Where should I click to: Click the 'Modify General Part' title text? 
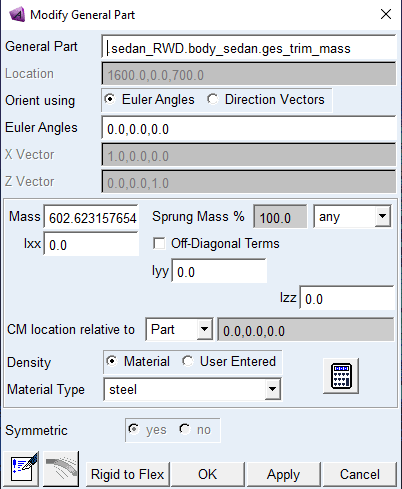[83, 15]
